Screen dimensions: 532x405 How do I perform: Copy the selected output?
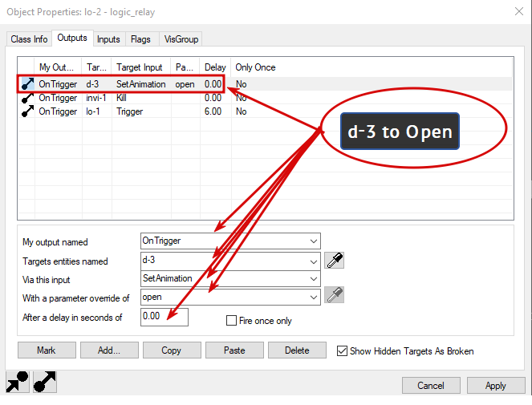coord(172,350)
